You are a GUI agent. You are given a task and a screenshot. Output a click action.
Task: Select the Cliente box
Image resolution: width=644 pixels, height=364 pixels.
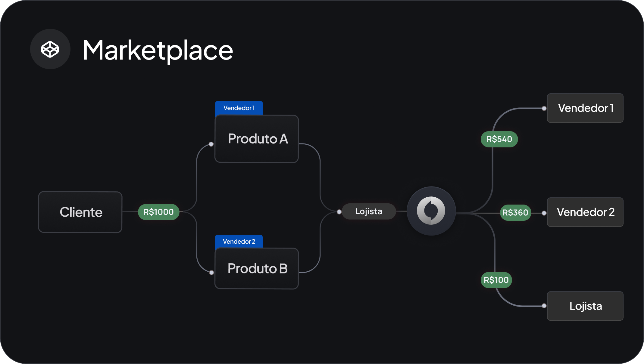coord(80,212)
